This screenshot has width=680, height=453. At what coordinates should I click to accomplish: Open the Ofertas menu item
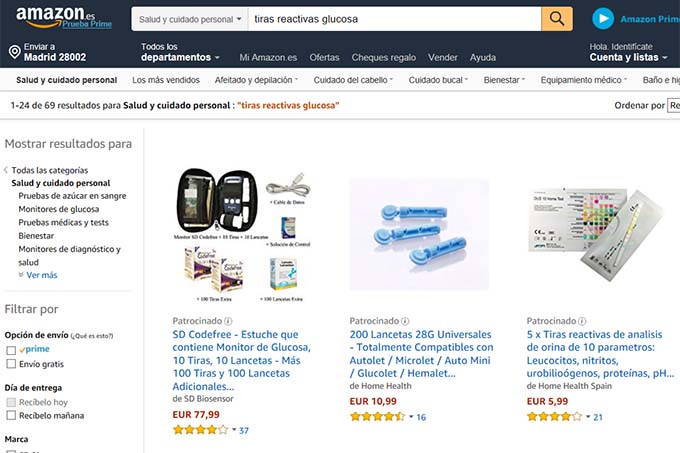(x=324, y=58)
